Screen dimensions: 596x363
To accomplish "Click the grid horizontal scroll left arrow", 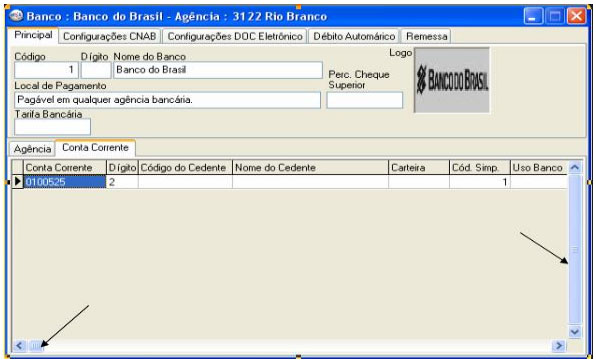I will (x=19, y=346).
